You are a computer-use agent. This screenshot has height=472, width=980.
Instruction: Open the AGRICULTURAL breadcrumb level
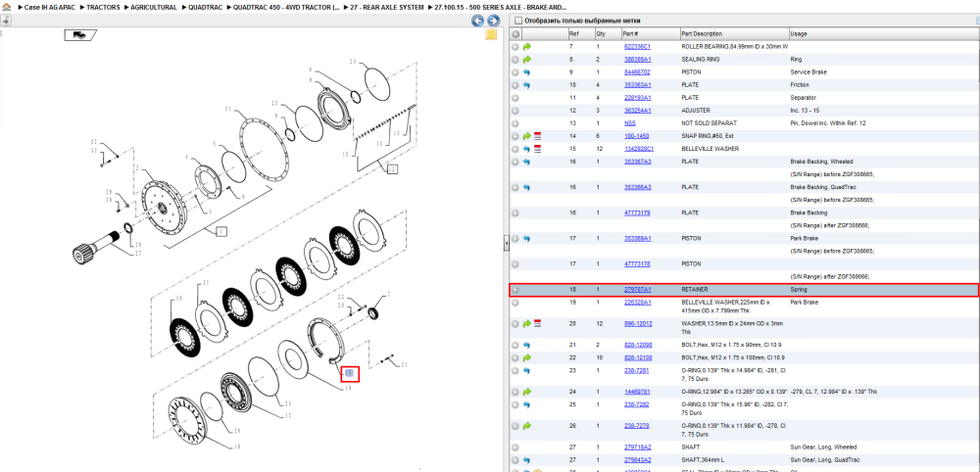(x=154, y=8)
